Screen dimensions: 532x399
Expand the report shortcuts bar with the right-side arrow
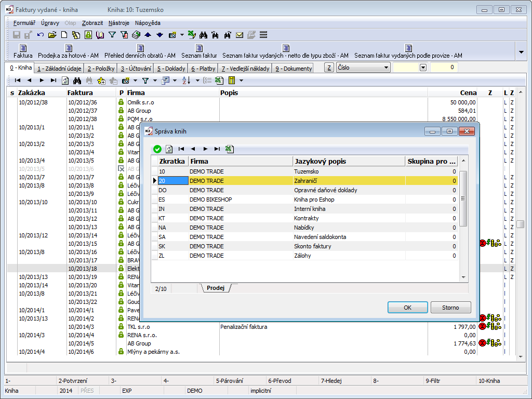521,51
